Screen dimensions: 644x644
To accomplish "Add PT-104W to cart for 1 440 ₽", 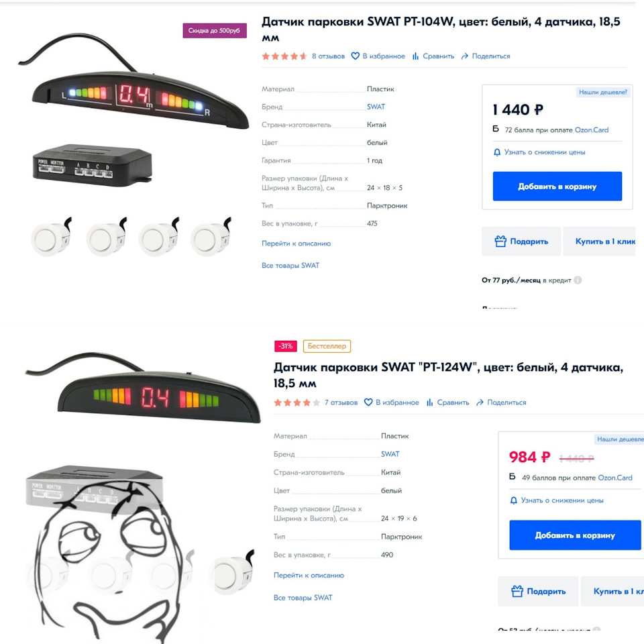I will 557,186.
